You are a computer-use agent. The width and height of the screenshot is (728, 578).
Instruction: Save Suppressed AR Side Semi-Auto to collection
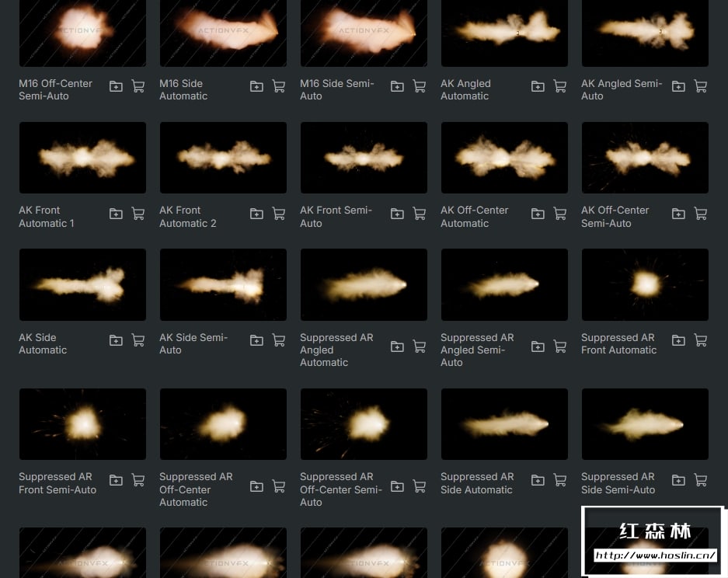[678, 480]
